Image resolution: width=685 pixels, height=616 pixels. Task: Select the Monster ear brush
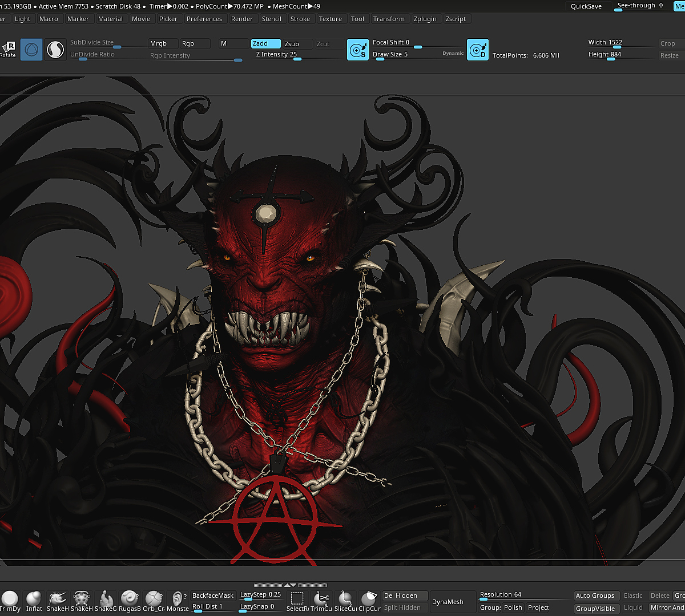pos(178,601)
